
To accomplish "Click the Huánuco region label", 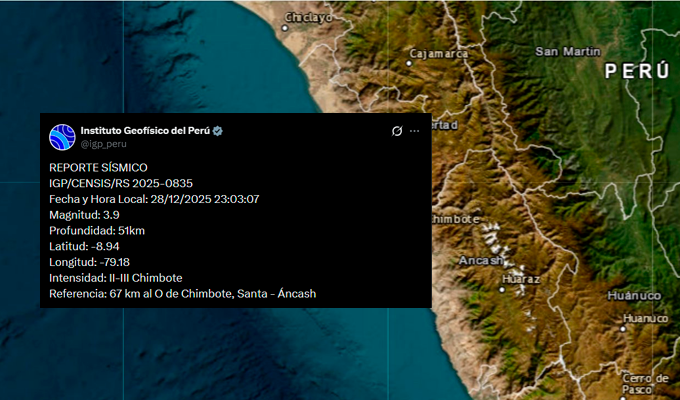I will 634,296.
